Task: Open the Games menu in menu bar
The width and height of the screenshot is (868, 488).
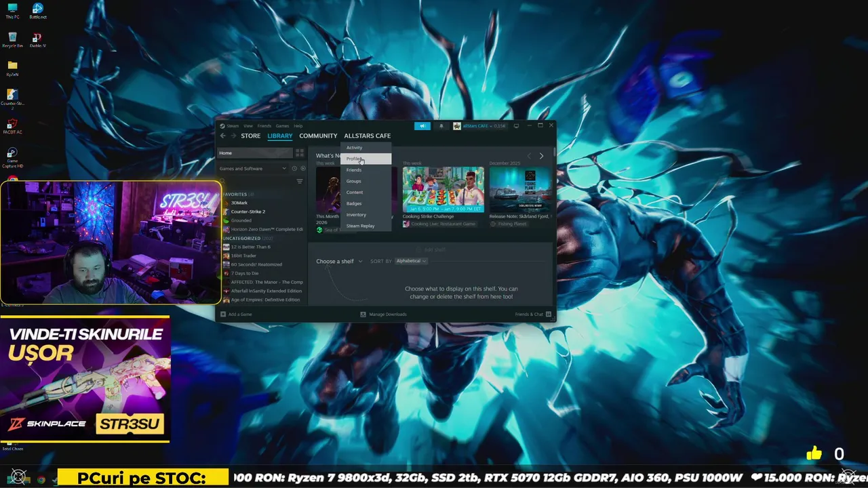Action: tap(282, 126)
